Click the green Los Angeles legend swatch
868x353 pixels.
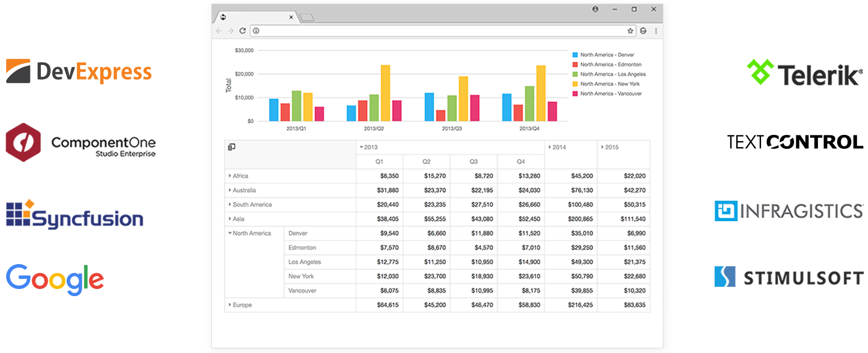click(575, 74)
